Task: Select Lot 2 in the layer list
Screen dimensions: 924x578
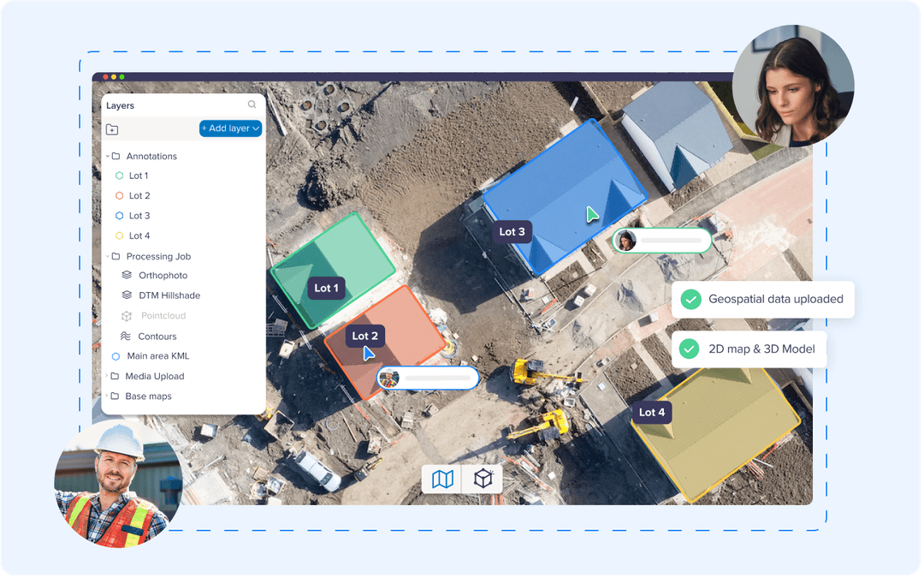Action: tap(139, 196)
